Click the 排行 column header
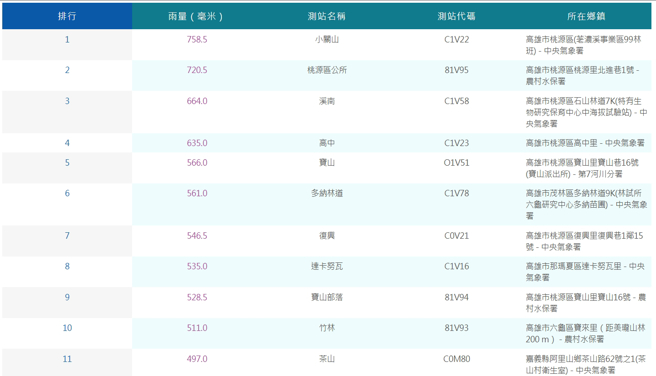Screen dimensions: 656x376 [67, 16]
